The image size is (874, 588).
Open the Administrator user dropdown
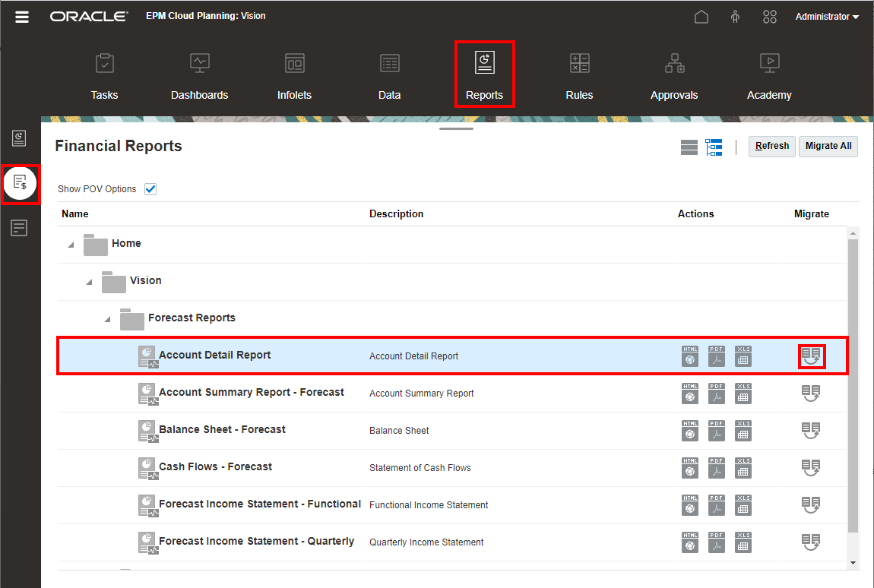tap(827, 17)
